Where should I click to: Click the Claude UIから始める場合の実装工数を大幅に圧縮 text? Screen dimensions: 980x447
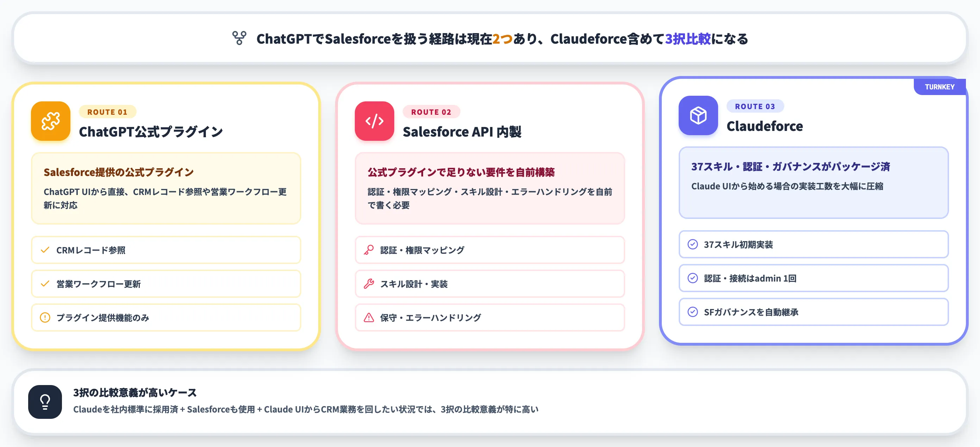(x=787, y=186)
